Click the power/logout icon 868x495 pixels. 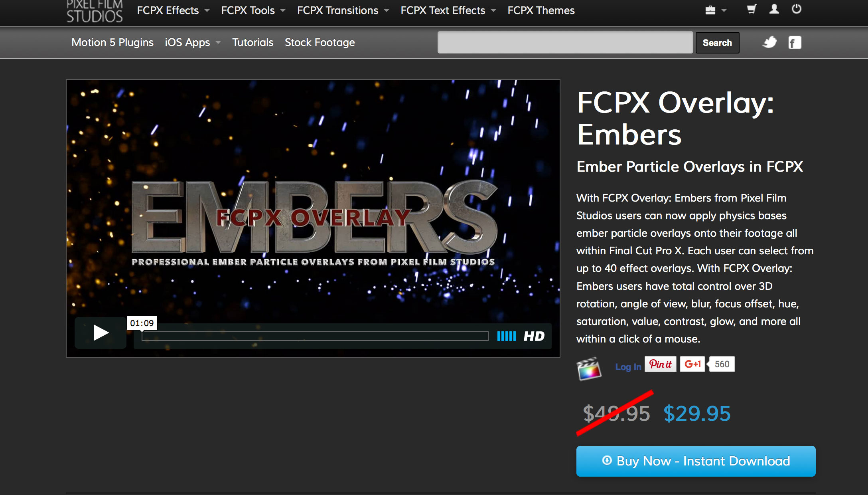click(x=796, y=10)
